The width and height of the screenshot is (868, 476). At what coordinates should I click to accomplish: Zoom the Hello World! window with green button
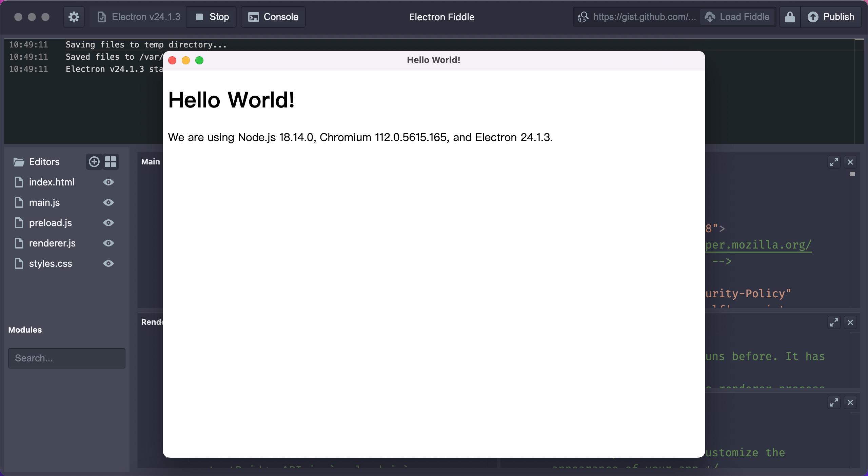199,60
